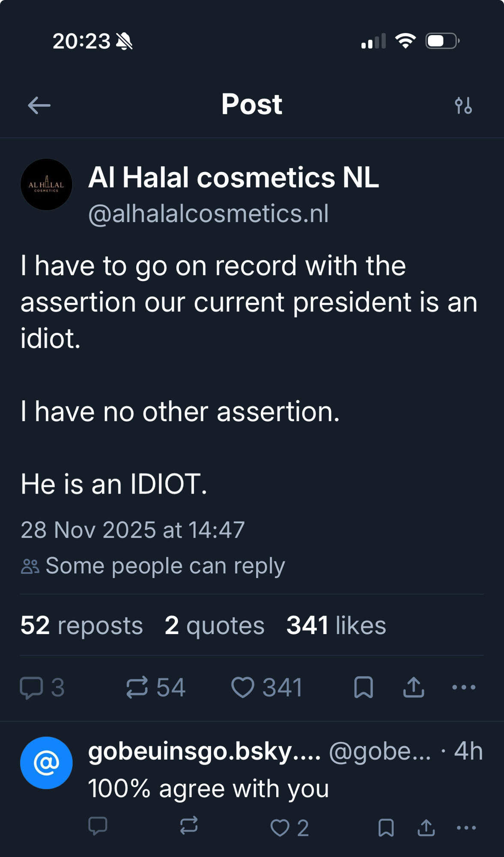Open Al Halal cosmetics profile avatar
504x857 pixels.
[46, 185]
